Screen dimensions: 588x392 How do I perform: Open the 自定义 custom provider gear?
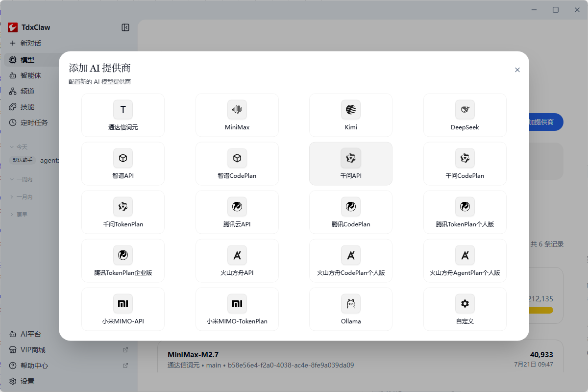click(x=465, y=304)
